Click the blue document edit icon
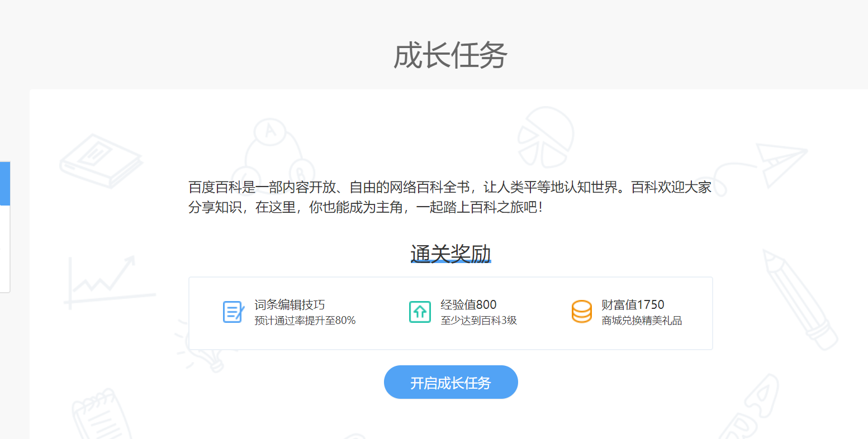868x439 pixels. coord(233,312)
